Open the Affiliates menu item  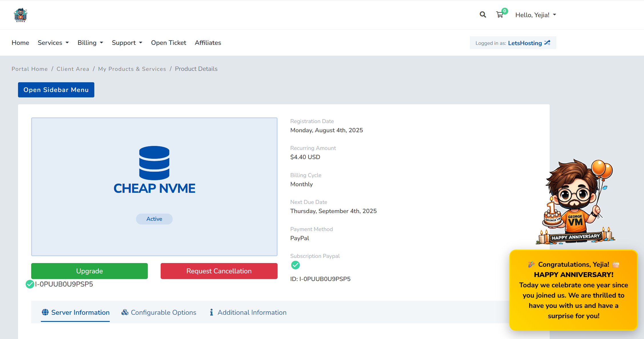click(208, 43)
